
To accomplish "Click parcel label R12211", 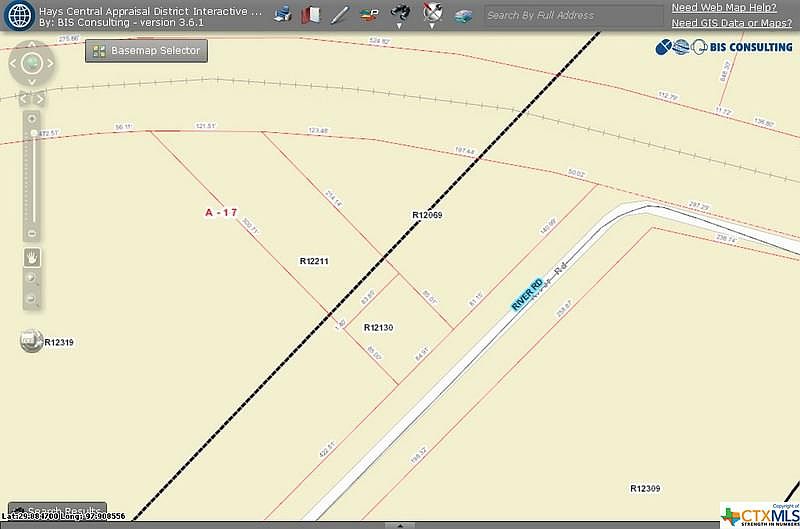I will [314, 261].
